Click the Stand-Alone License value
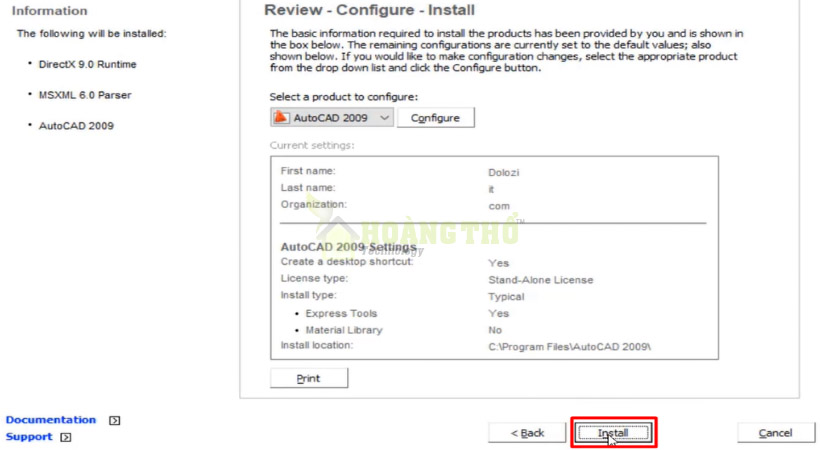Screen dimensions: 820x450 click(540, 280)
